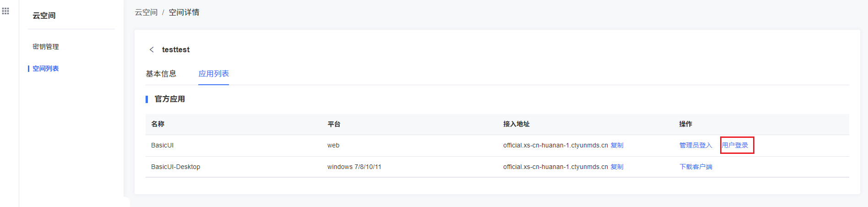This screenshot has height=207, width=868.
Task: Go to 云空间 via the breadcrumb
Action: coord(146,12)
